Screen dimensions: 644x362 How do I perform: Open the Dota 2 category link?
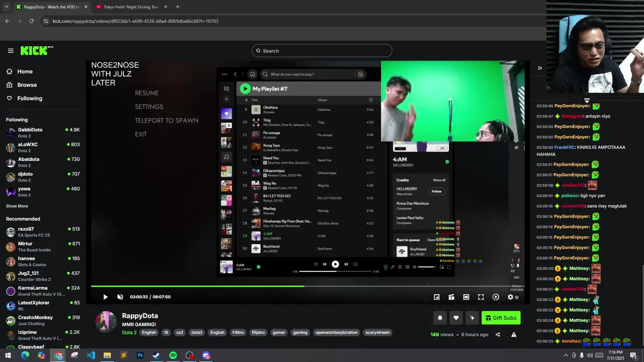coord(129,332)
